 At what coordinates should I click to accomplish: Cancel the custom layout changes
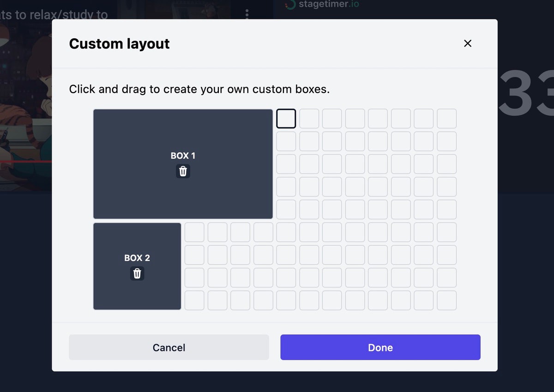click(169, 347)
